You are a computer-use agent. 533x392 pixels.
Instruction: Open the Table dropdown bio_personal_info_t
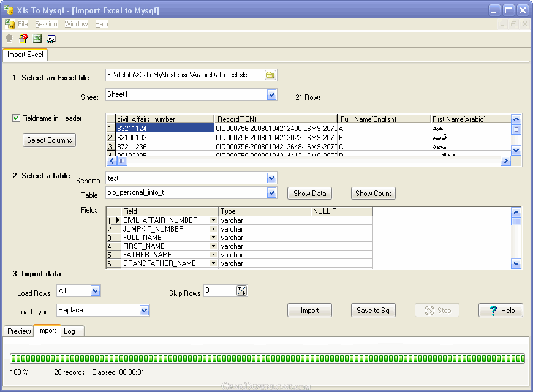pyautogui.click(x=271, y=193)
